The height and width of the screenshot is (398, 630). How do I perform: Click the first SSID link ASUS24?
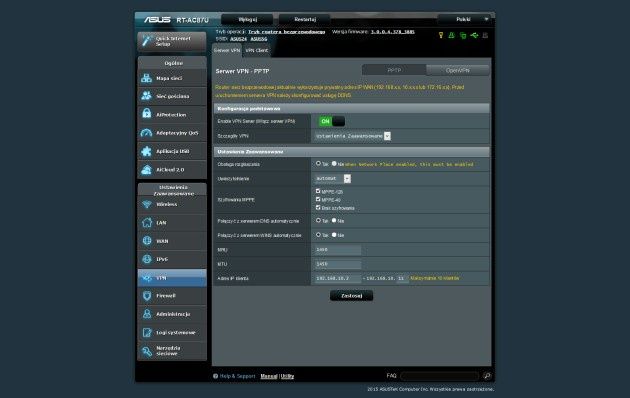[238, 39]
